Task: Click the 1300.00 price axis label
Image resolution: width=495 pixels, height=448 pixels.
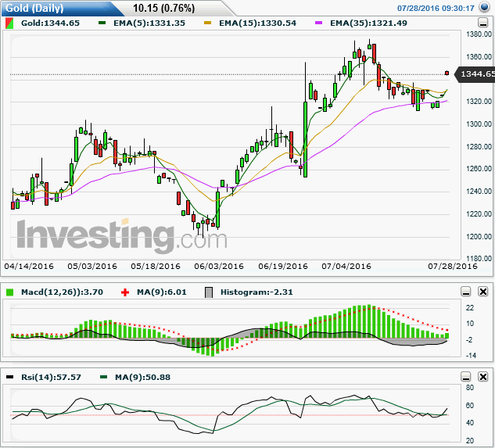Action: point(479,124)
